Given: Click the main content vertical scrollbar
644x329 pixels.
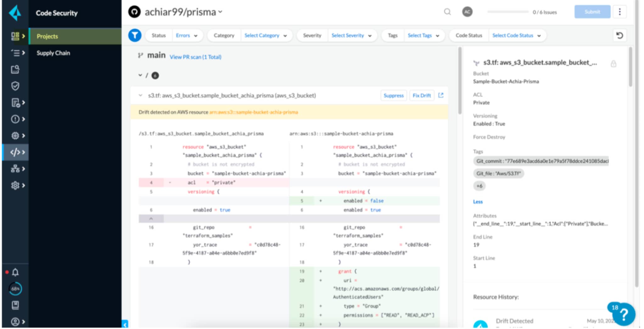Looking at the screenshot, I should 459,80.
